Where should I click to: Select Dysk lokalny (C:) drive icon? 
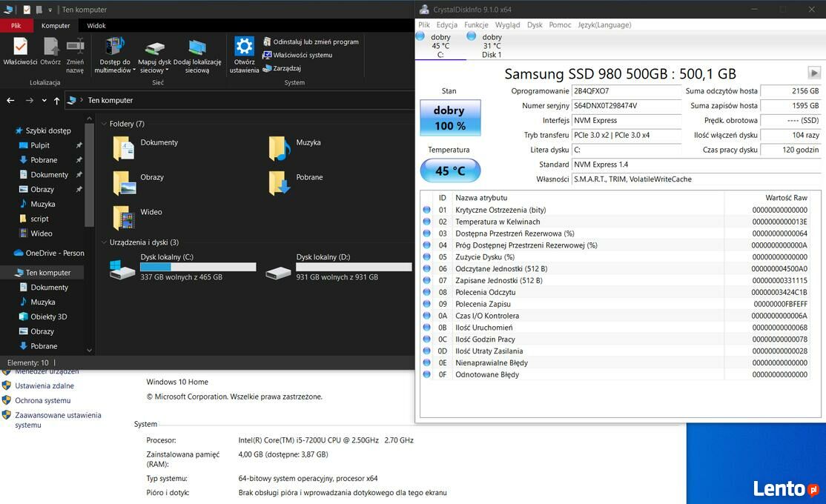coord(122,270)
